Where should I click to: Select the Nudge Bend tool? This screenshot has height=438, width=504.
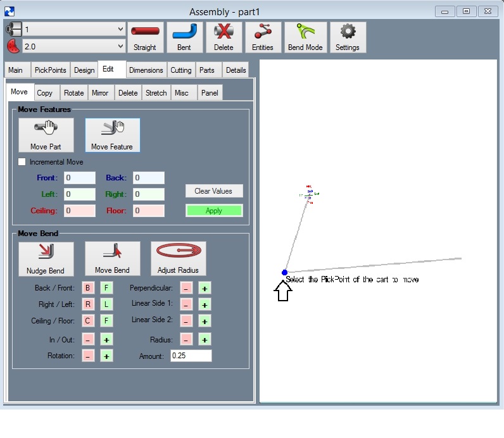coord(46,259)
